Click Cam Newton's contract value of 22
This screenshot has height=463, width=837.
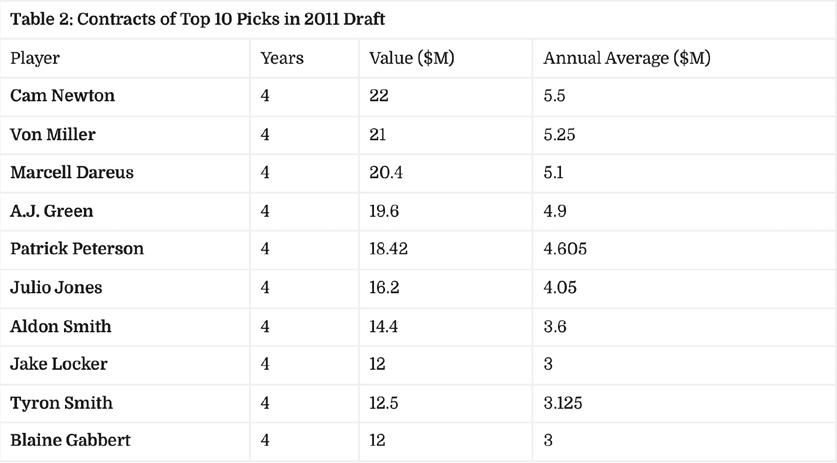pyautogui.click(x=378, y=96)
